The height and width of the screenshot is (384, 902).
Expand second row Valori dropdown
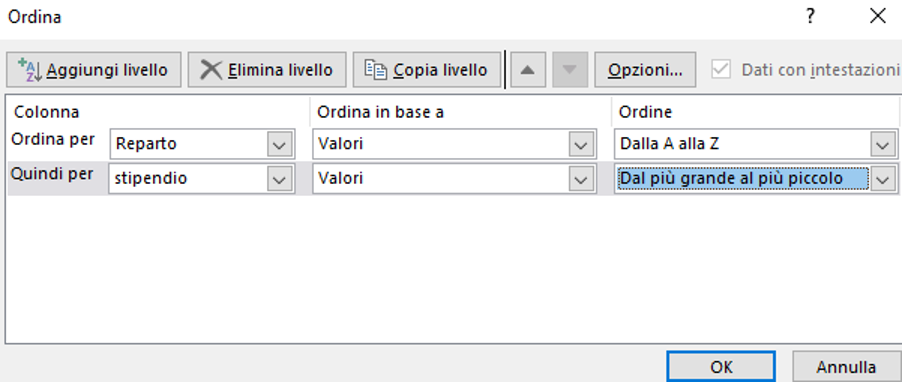581,179
